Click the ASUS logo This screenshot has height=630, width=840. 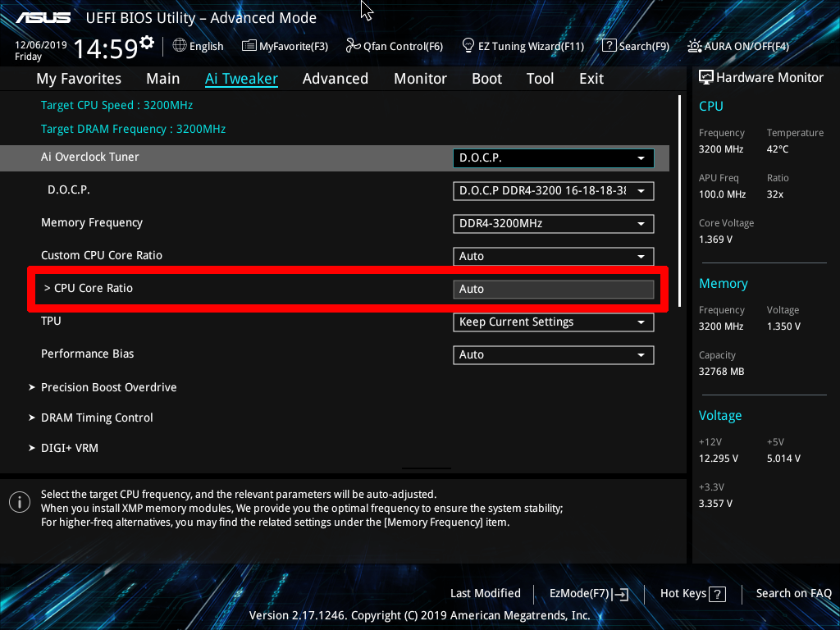(x=43, y=18)
